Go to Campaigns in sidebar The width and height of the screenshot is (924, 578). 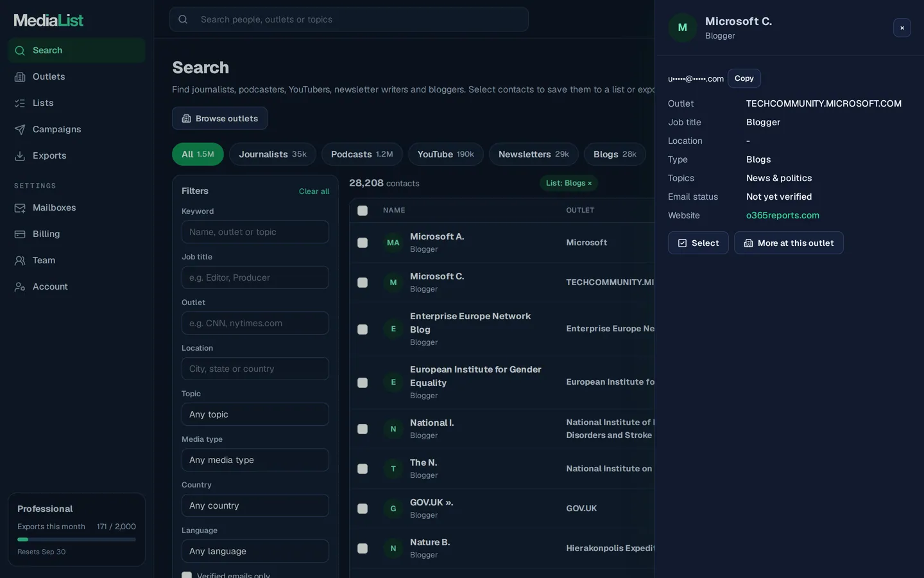(x=76, y=129)
